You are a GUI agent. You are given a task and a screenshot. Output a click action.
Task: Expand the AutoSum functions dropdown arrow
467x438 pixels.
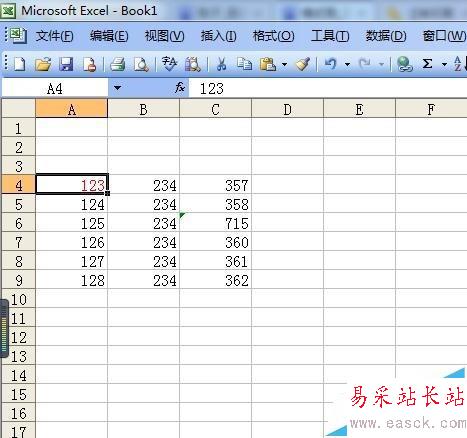444,64
